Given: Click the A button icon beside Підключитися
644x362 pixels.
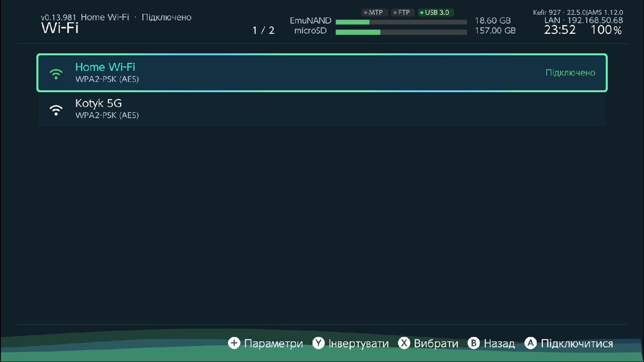Looking at the screenshot, I should 531,343.
